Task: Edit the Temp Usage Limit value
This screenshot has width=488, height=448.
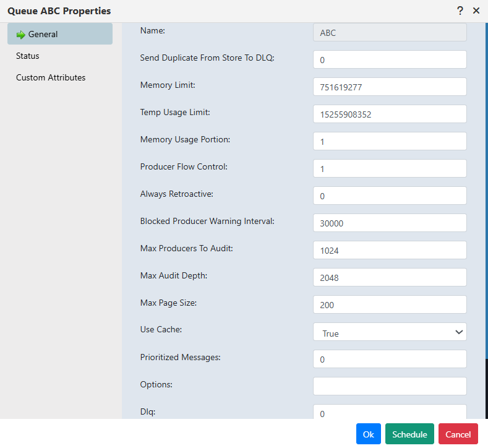Action: point(390,114)
